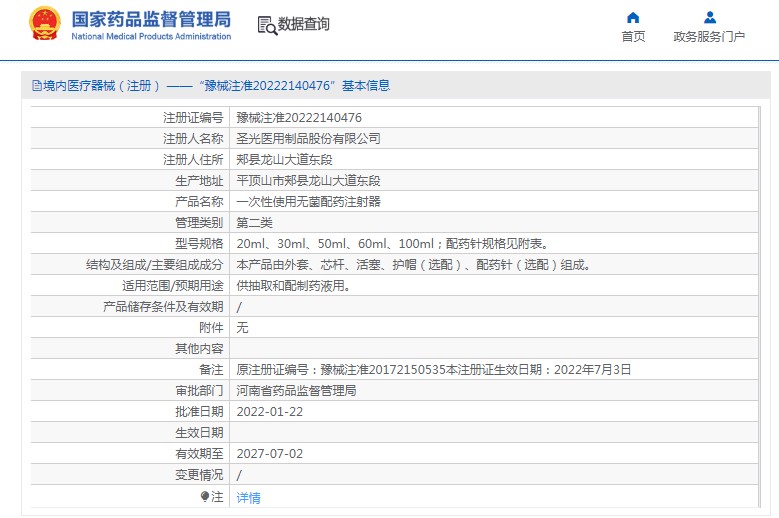Image resolution: width=779 pixels, height=518 pixels.
Task: Click the national emblem logo icon
Action: point(45,23)
